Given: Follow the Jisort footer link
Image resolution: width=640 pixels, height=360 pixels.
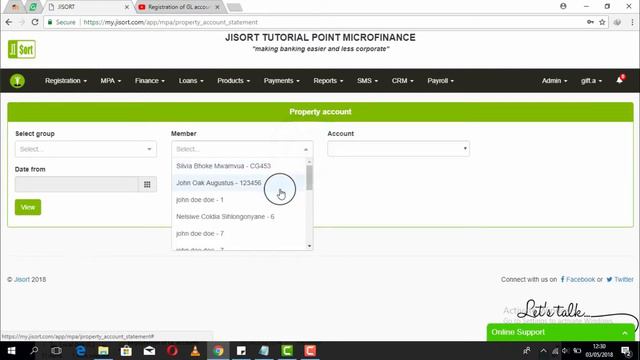Looking at the screenshot, I should pos(22,280).
